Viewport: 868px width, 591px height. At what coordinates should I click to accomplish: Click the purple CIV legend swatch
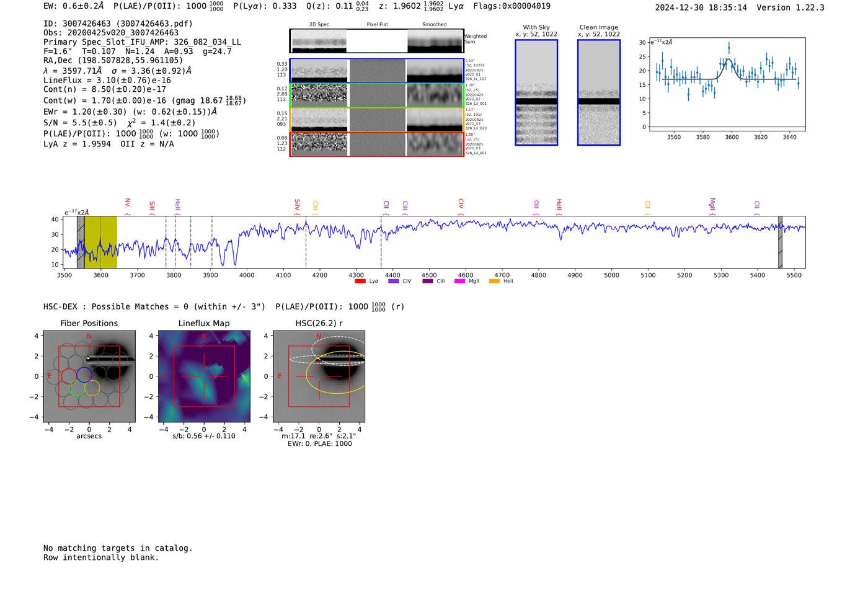click(393, 281)
